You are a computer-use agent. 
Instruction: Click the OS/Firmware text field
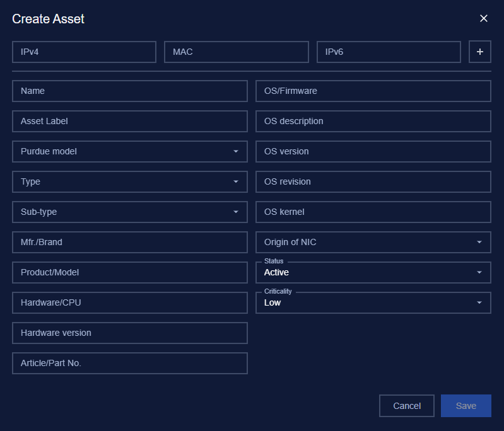click(x=373, y=91)
